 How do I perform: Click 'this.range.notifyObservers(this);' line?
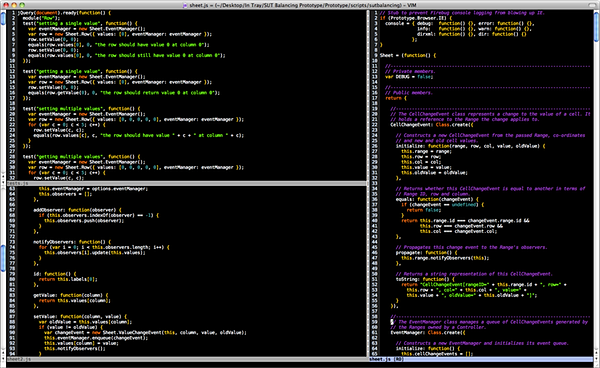(445, 258)
